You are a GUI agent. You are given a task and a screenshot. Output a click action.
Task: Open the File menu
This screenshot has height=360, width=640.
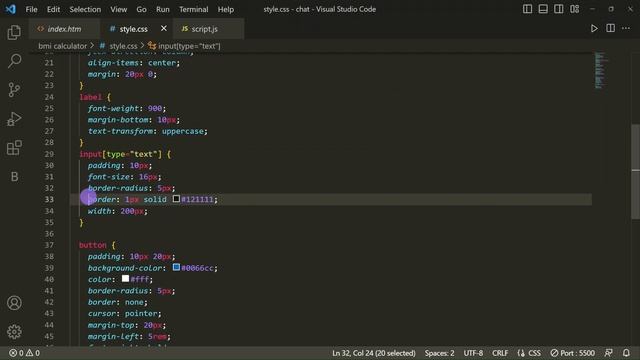click(31, 9)
